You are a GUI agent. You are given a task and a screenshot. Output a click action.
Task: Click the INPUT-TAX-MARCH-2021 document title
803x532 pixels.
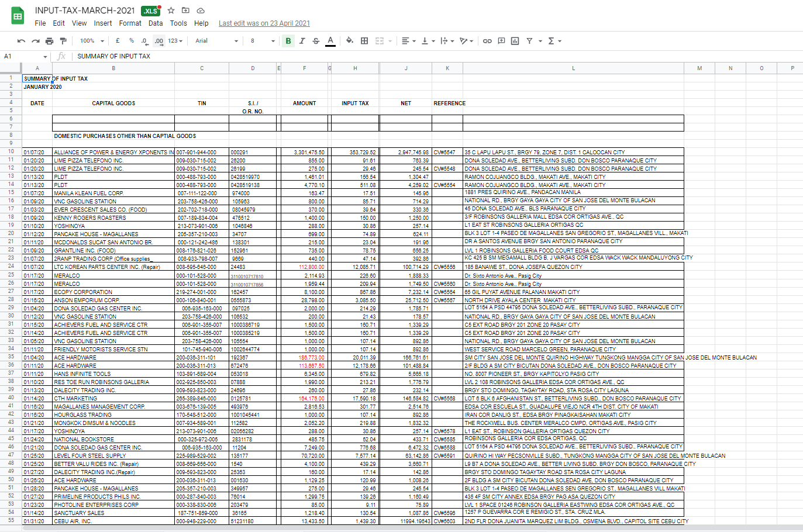[85, 11]
